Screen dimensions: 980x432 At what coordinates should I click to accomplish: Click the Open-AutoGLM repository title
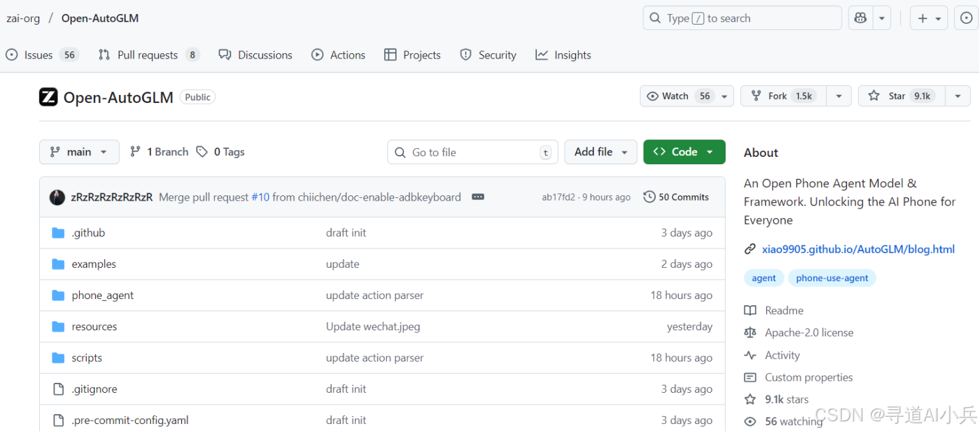118,97
